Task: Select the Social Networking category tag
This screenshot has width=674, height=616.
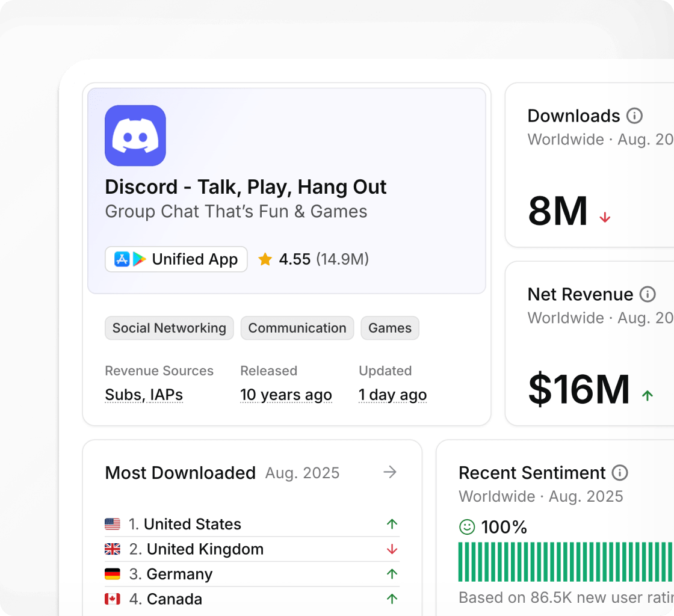Action: [x=169, y=328]
